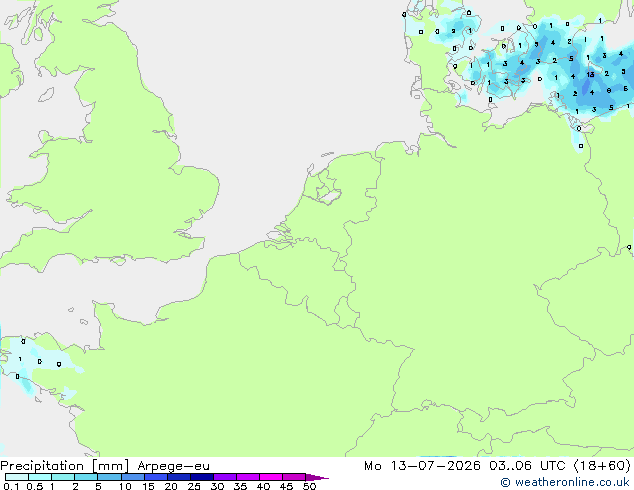634x490 pixels.
Task: Click the legend label '0.5'
Action: (x=35, y=486)
